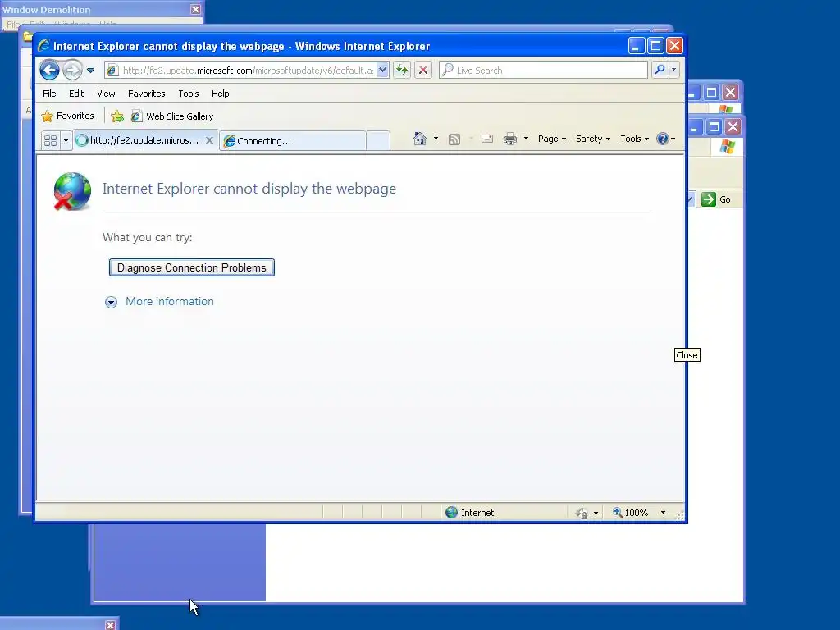
Task: Click the Print icon
Action: (510, 139)
